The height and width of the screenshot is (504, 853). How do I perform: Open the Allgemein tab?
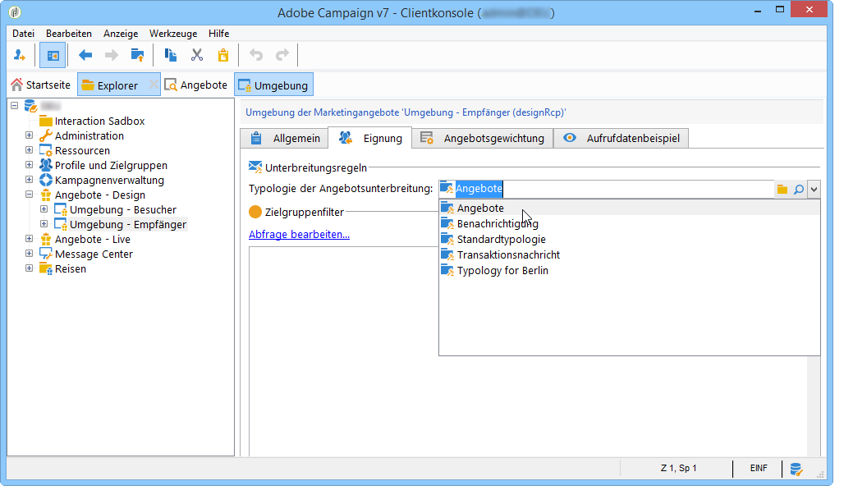tap(284, 138)
